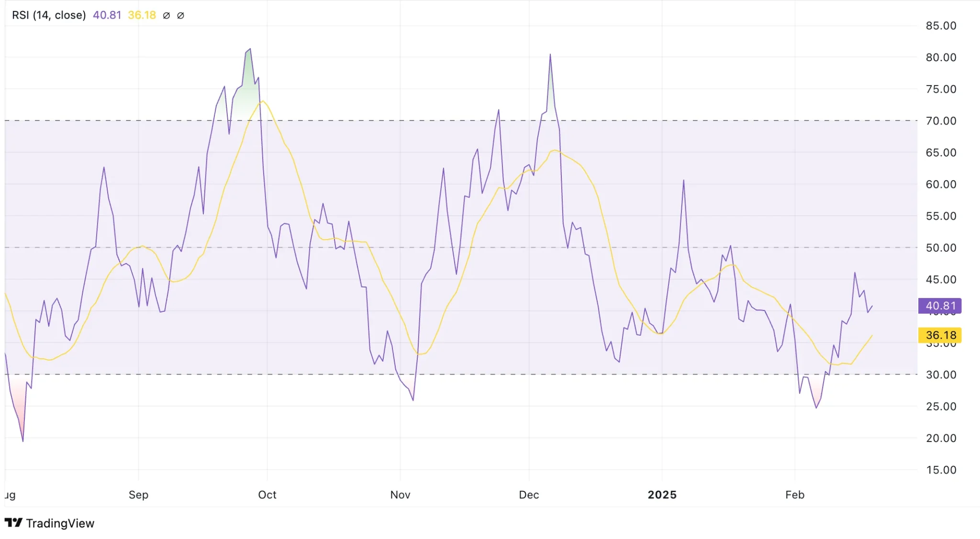Click the second slashed-circle legend icon
This screenshot has height=539, width=980.
pos(180,15)
